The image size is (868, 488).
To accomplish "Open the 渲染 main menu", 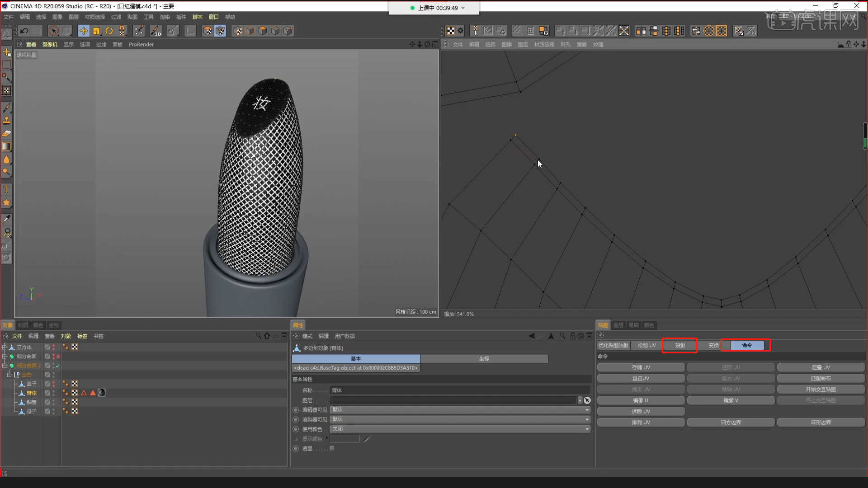I will click(165, 17).
